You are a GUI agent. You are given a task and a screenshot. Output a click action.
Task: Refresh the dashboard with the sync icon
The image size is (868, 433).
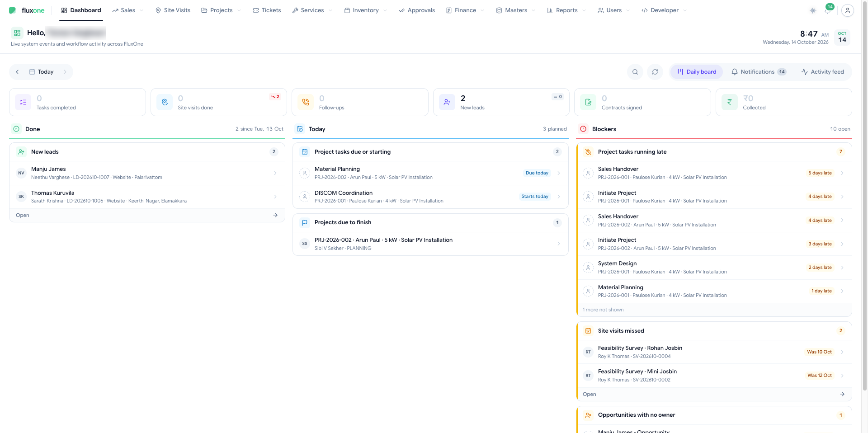(x=655, y=72)
